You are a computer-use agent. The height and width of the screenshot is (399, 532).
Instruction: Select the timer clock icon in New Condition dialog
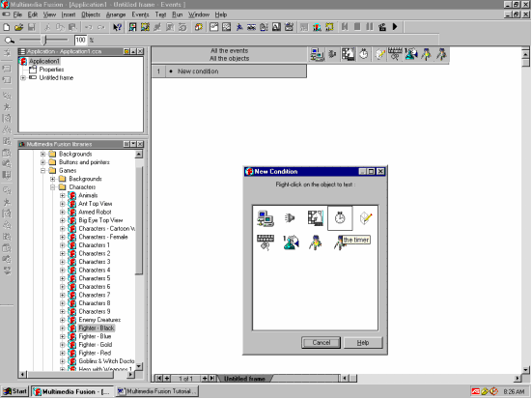[x=340, y=218]
